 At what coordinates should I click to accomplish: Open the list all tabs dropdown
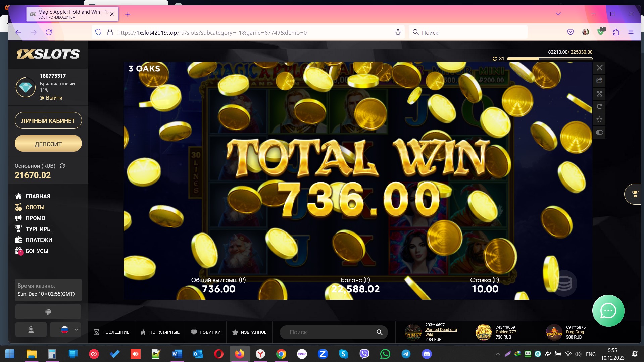tap(558, 14)
